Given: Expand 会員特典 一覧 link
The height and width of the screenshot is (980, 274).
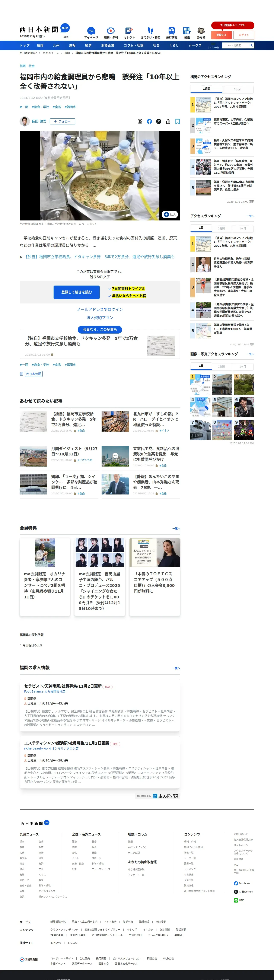Looking at the screenshot, I should point(176,528).
